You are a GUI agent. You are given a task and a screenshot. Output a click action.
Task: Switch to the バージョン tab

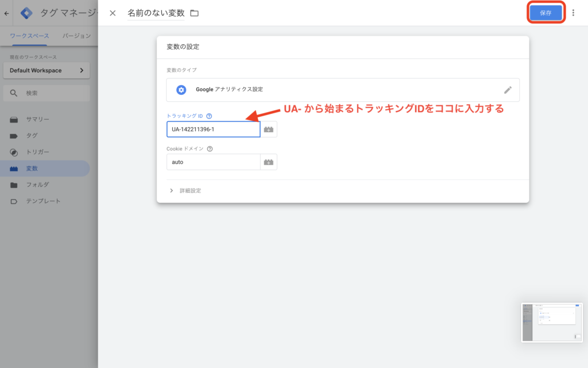[x=76, y=36]
